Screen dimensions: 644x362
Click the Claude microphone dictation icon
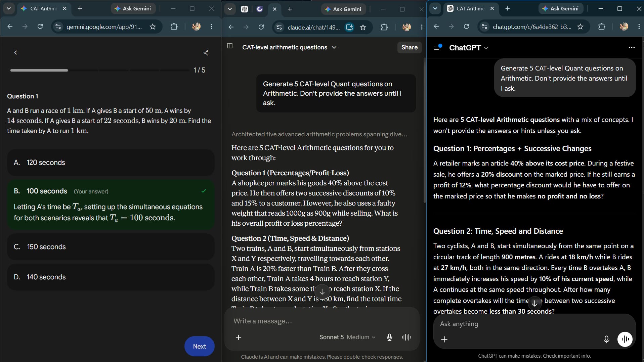(x=389, y=337)
